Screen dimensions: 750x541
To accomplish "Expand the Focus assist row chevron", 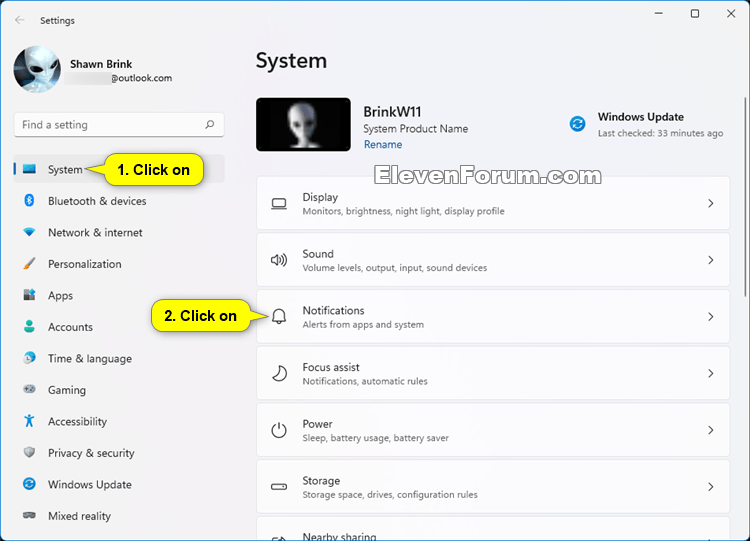I will tap(711, 373).
